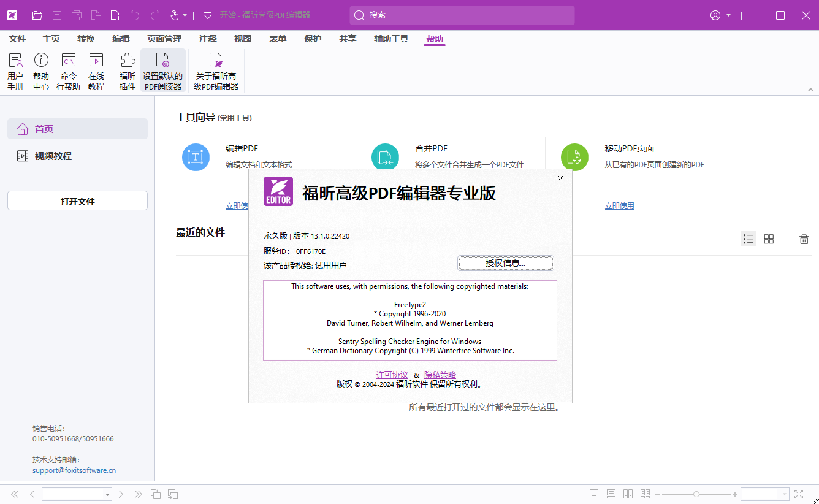Go to previous page in the bottom navigation bar
Screen dimensions: 819x504
click(32, 494)
